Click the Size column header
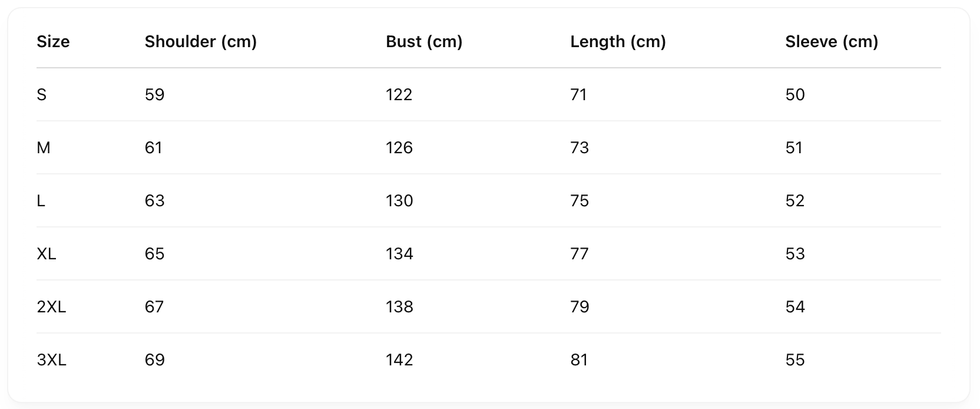 pos(53,42)
